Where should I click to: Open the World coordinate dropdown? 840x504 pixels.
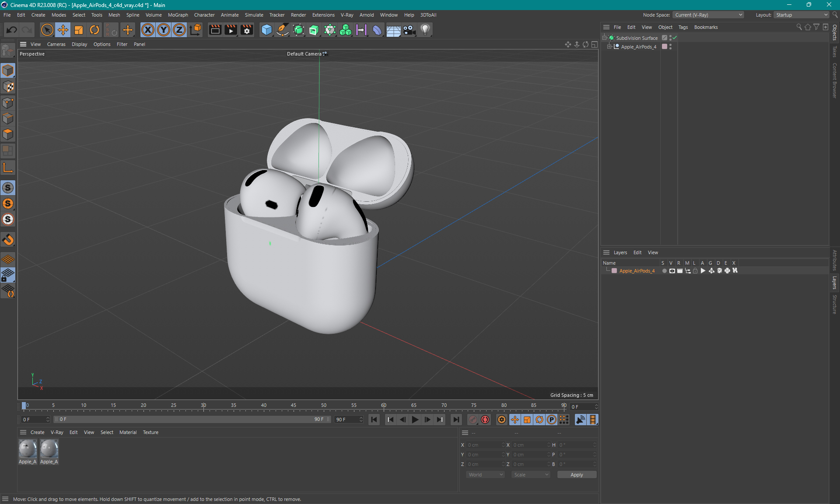tap(485, 475)
